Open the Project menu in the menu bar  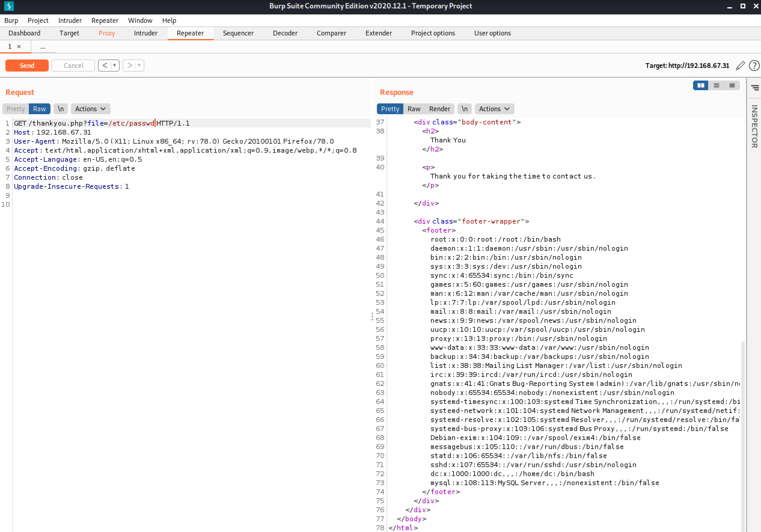pyautogui.click(x=38, y=20)
